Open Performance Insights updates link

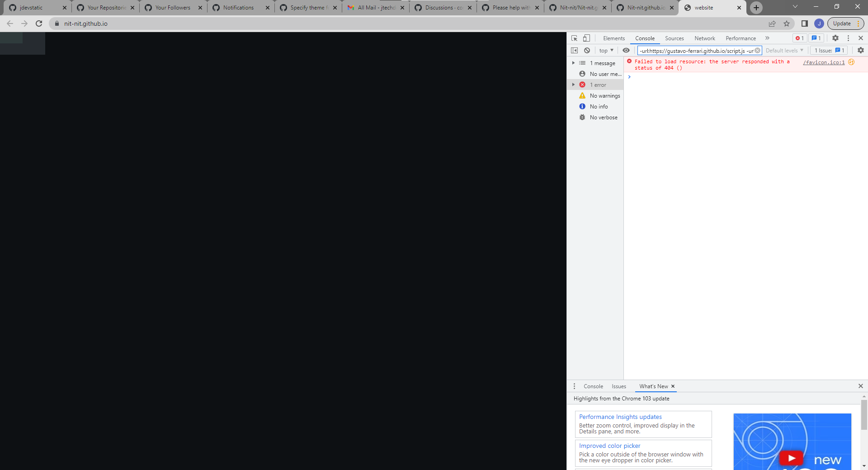tap(620, 417)
